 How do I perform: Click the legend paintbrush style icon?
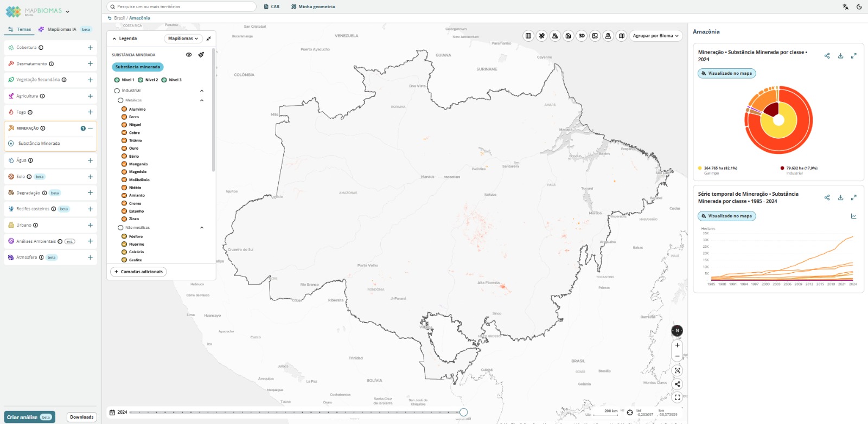click(x=201, y=55)
